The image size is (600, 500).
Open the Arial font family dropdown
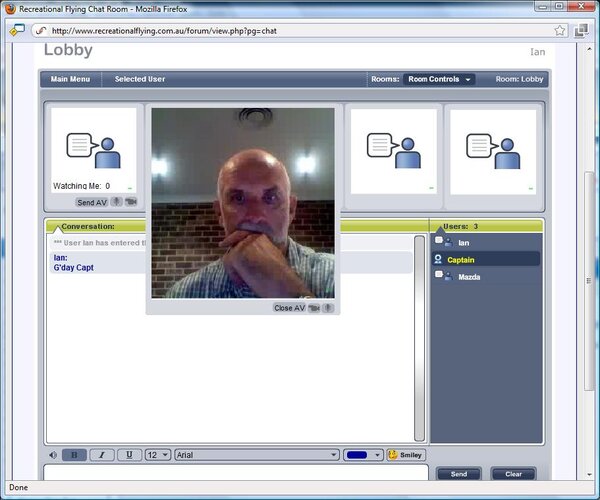[x=256, y=455]
